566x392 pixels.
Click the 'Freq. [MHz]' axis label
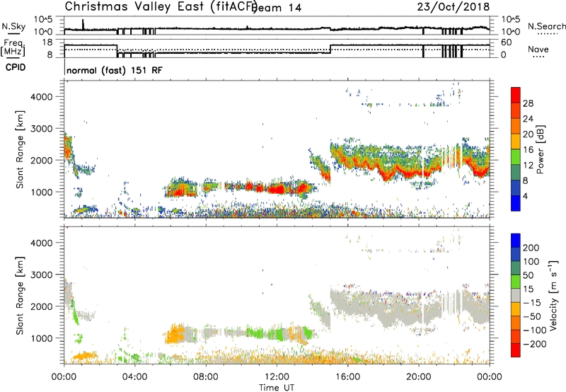click(13, 48)
